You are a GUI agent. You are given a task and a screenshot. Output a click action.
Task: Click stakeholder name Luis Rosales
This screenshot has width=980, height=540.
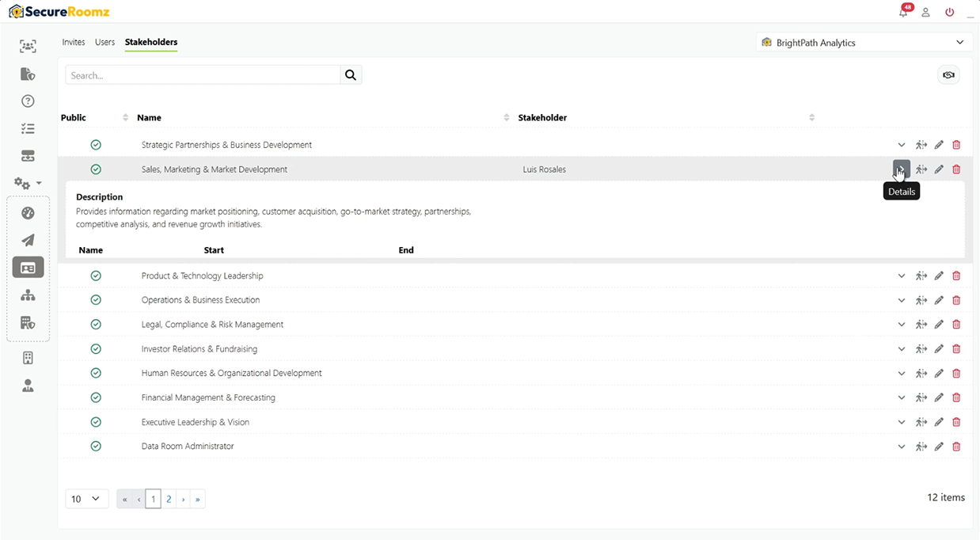click(x=545, y=169)
